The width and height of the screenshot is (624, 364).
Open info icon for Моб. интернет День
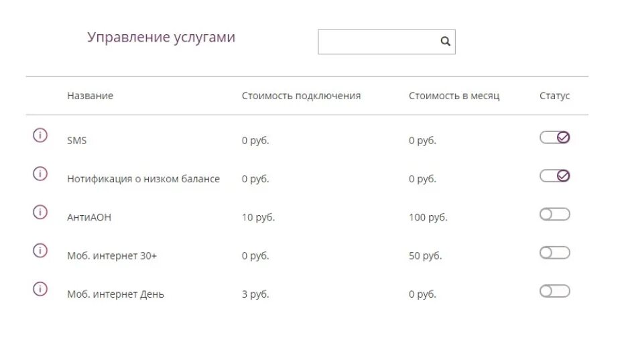pos(40,289)
